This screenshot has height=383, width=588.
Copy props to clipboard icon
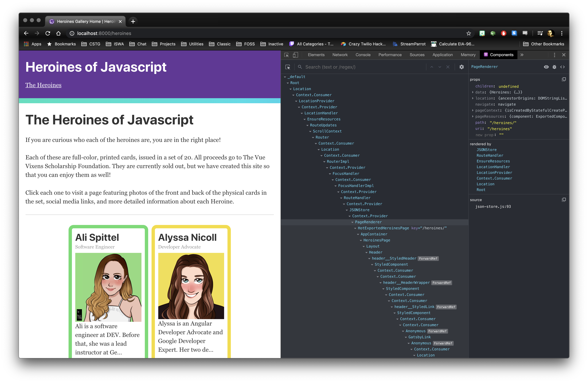564,79
